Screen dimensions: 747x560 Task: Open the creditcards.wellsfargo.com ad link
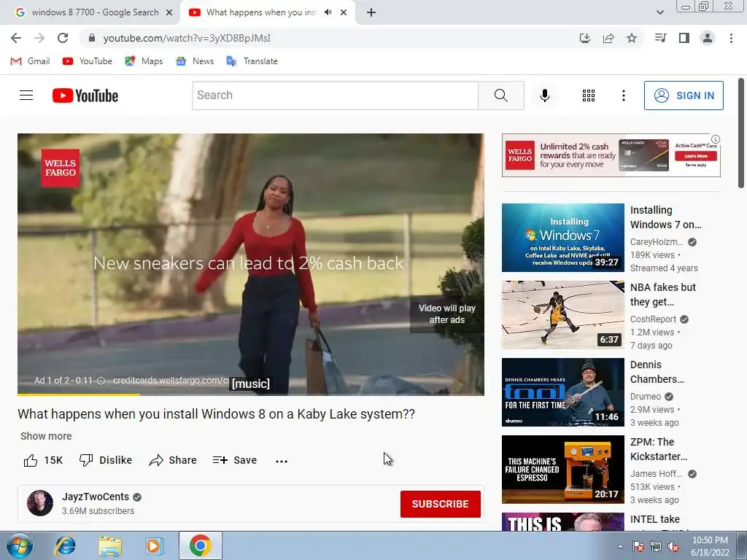pos(171,381)
